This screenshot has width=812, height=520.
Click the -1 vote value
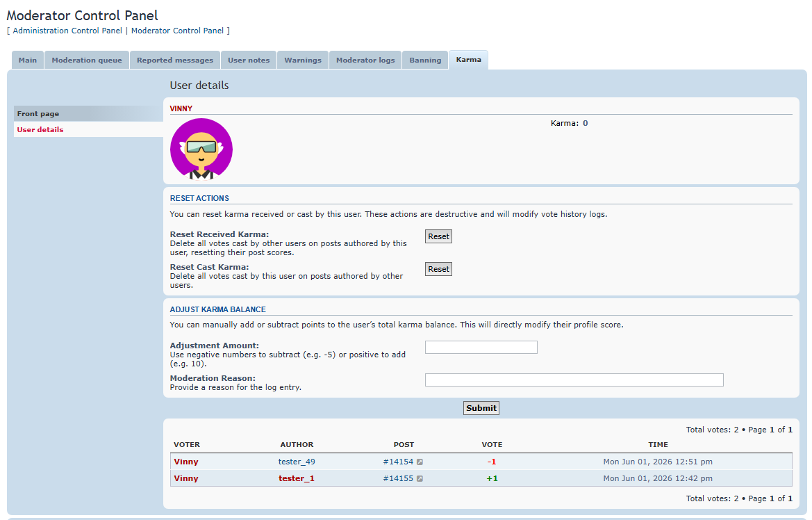pos(492,462)
